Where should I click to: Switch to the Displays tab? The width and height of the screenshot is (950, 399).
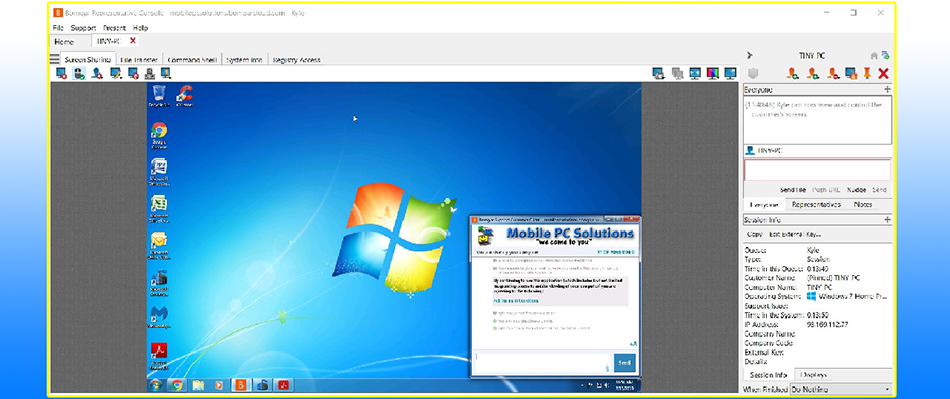(x=812, y=375)
